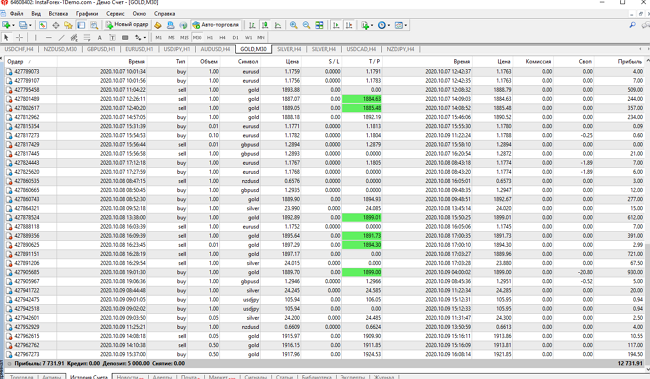This screenshot has height=379, width=650.
Task: Open the Profiles toolbar icon
Action: pyautogui.click(x=23, y=25)
